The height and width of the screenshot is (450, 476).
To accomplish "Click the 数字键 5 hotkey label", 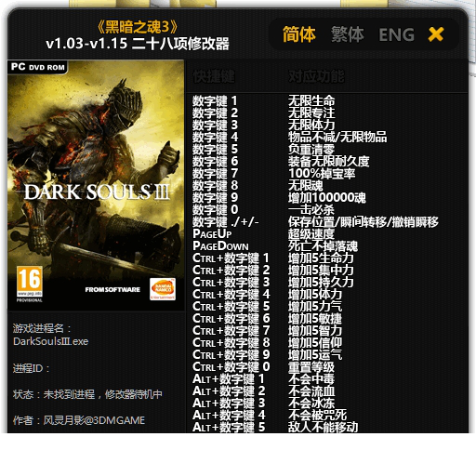I will point(215,149).
